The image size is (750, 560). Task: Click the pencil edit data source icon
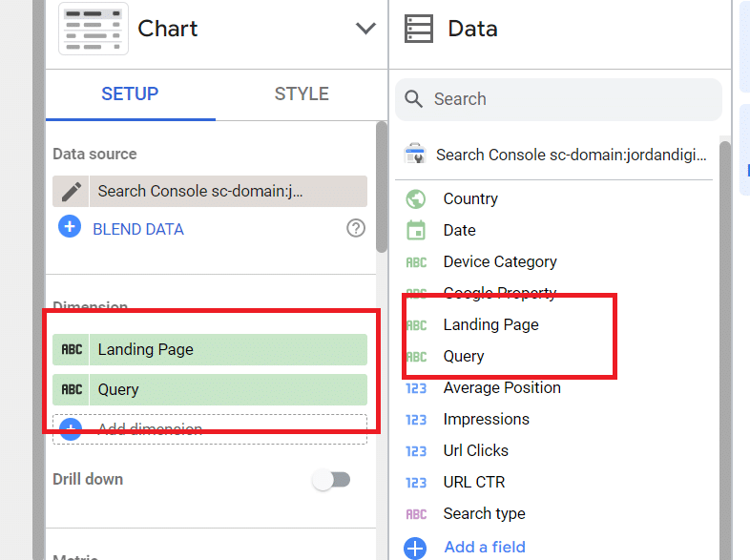click(72, 191)
